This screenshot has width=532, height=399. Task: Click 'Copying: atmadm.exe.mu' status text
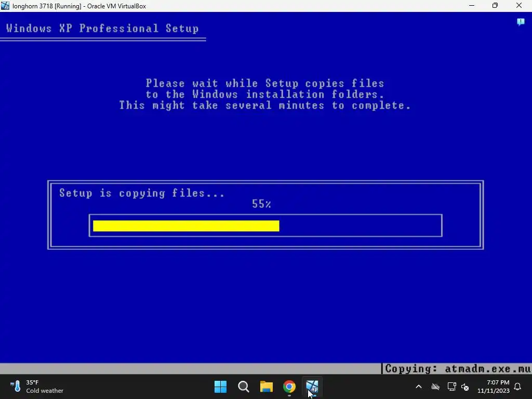(458, 369)
